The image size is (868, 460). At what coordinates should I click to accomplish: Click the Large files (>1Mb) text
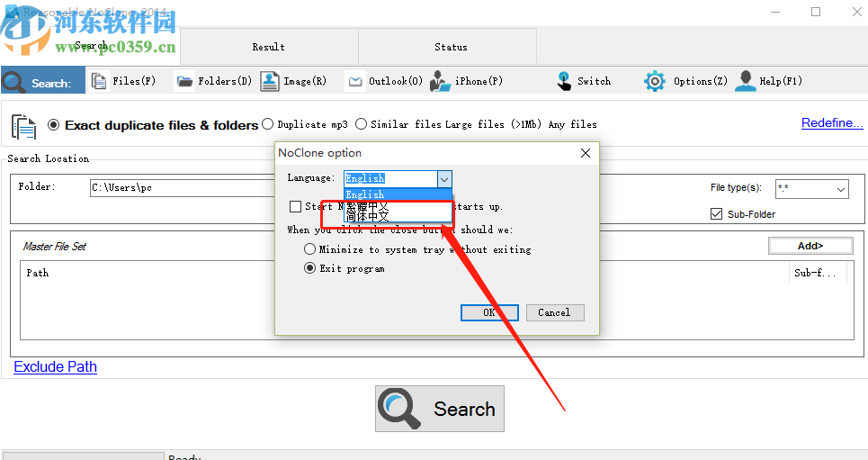coord(493,124)
